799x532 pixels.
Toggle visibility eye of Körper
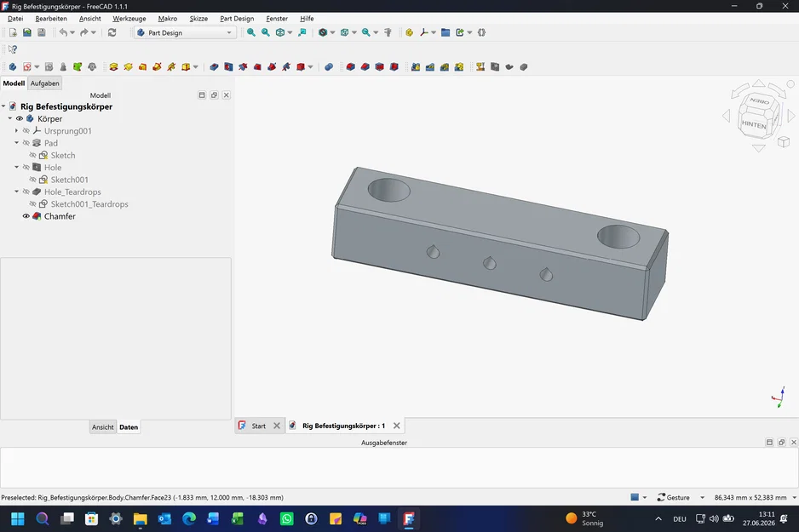(20, 118)
